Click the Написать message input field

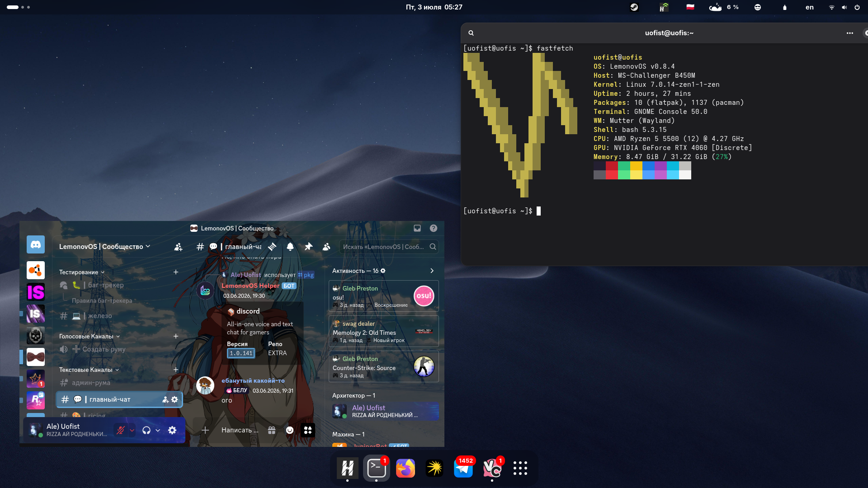pos(240,430)
